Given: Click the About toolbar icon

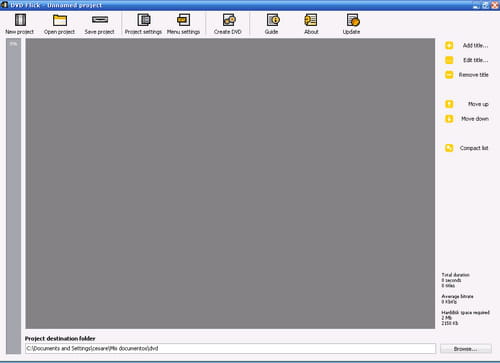Looking at the screenshot, I should [311, 20].
